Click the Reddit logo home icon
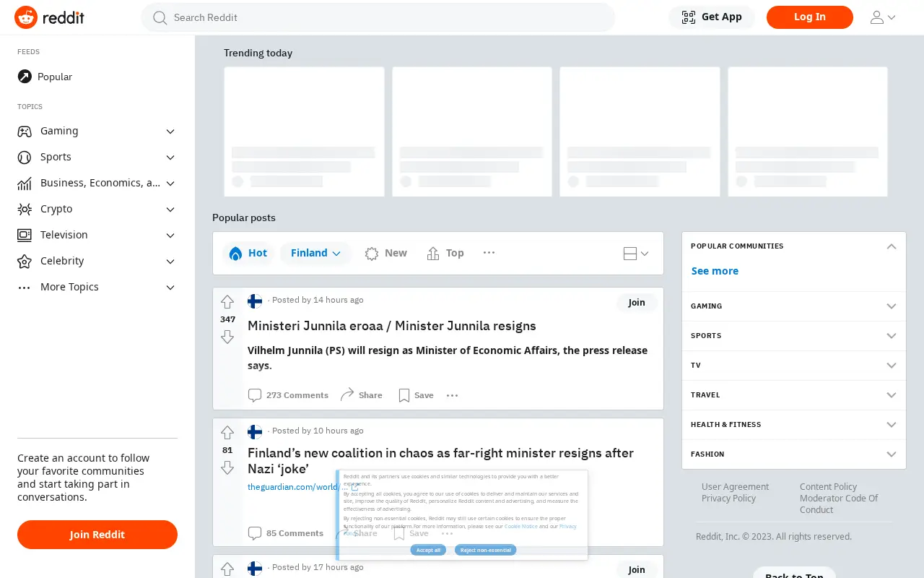Image resolution: width=924 pixels, height=578 pixels. [x=26, y=17]
